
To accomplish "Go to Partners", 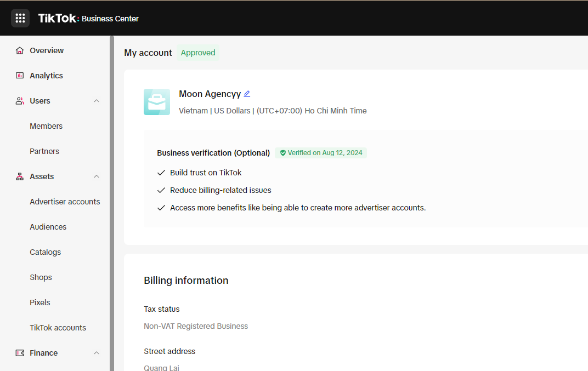I will [x=44, y=151].
